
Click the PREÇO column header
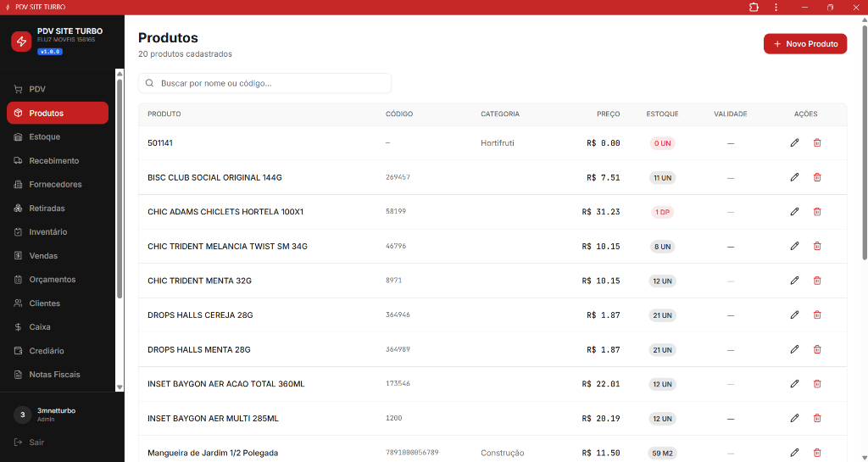pos(609,114)
